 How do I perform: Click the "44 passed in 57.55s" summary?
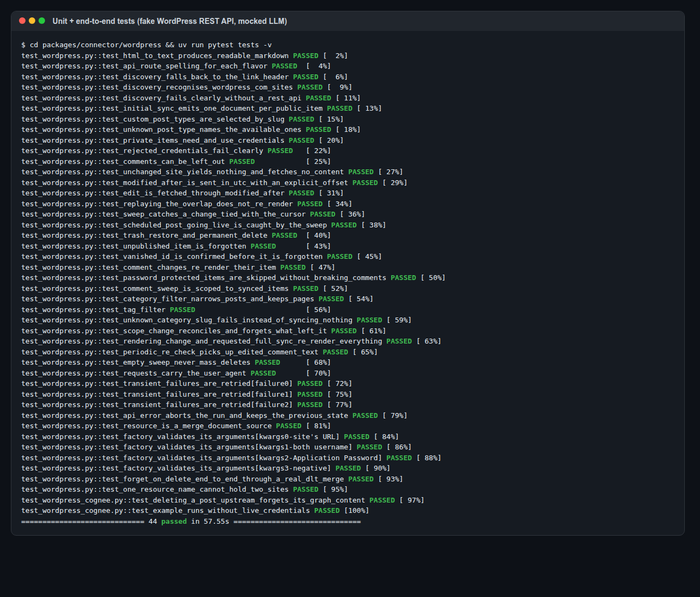point(189,522)
